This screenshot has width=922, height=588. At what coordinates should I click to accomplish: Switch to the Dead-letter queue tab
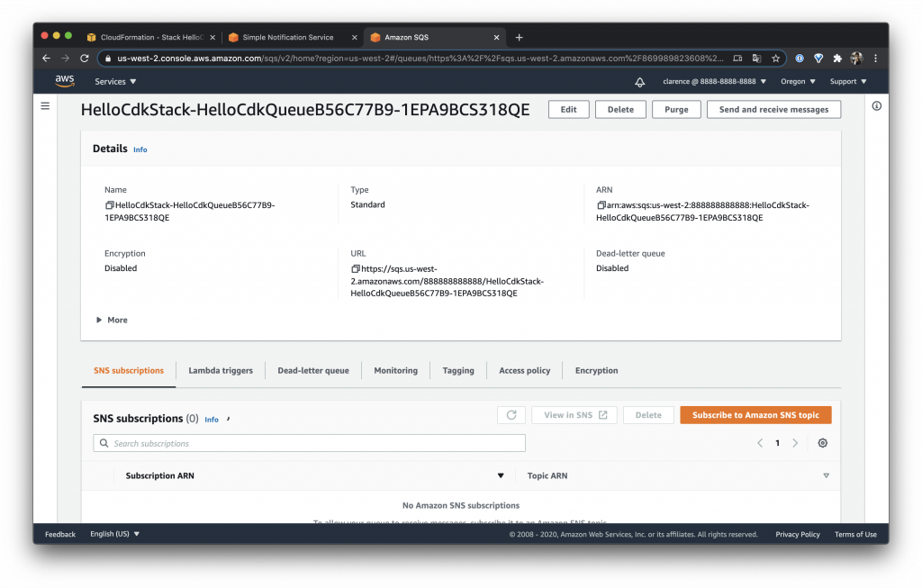click(x=313, y=370)
